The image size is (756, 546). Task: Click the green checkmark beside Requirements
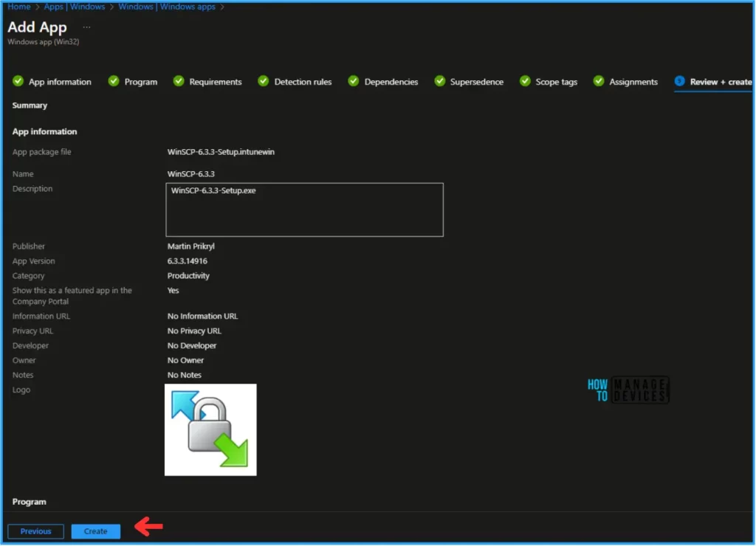(179, 81)
